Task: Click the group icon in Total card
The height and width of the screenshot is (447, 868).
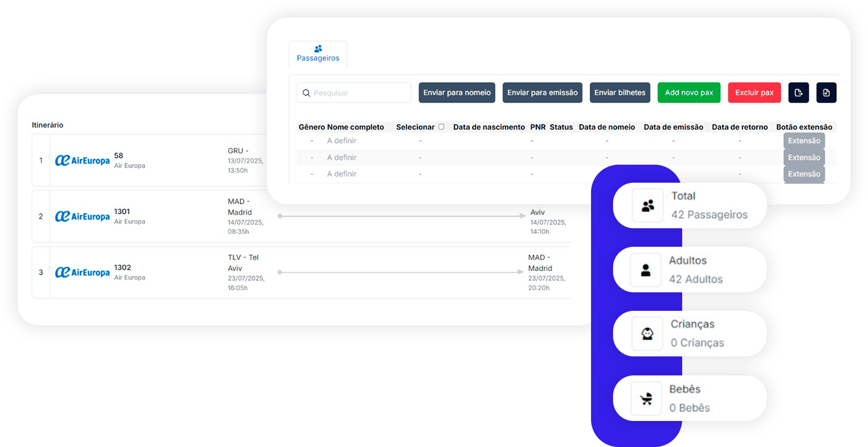Action: (x=648, y=205)
